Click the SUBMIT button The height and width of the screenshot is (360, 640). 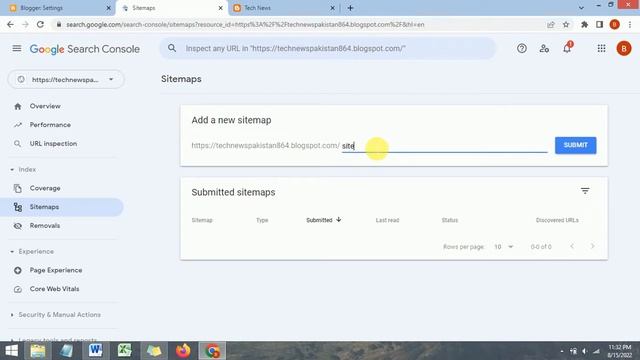[x=575, y=145]
